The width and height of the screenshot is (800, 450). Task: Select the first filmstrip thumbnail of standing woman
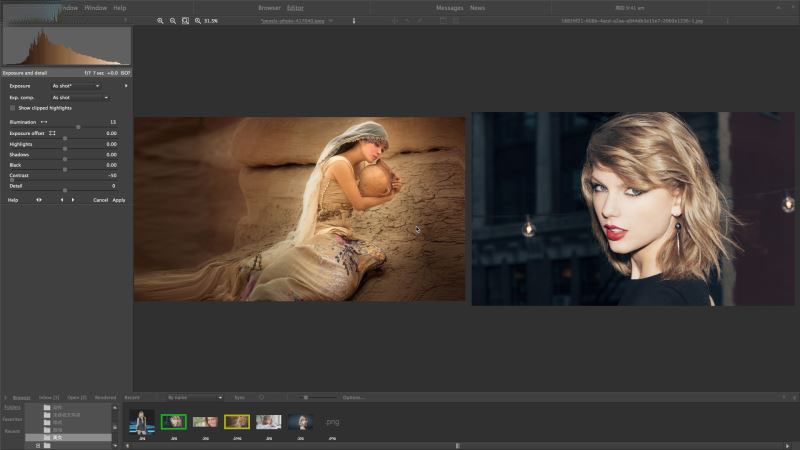(x=142, y=422)
